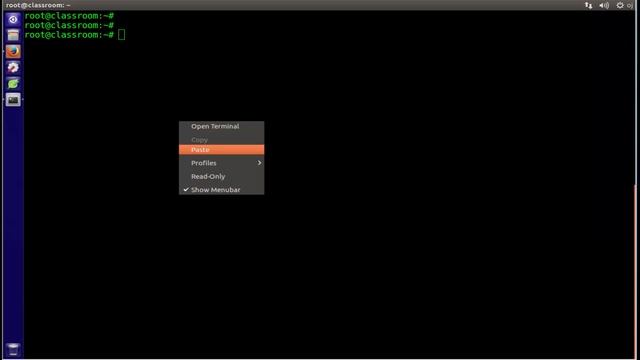Click the first root@classroom:~# prompt line

69,16
